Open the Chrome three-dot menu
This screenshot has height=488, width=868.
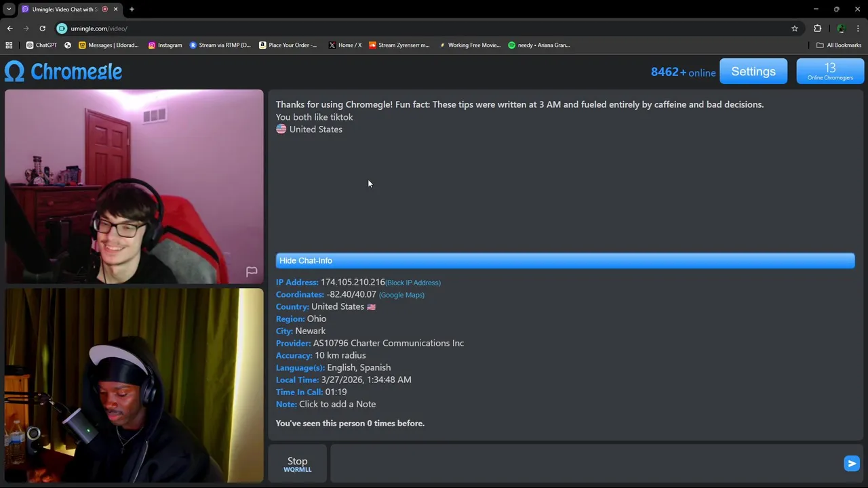(x=858, y=28)
